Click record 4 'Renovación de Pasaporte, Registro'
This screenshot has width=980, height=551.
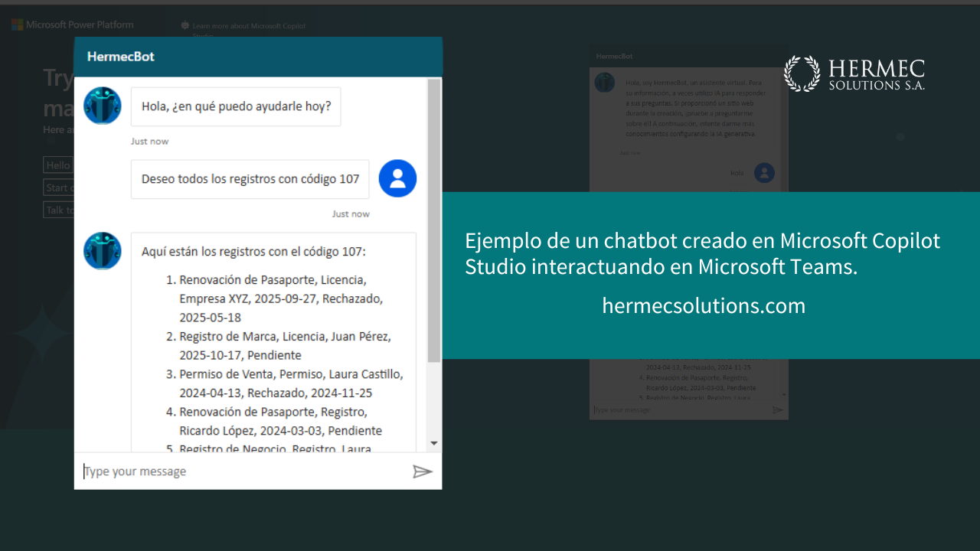274,422
